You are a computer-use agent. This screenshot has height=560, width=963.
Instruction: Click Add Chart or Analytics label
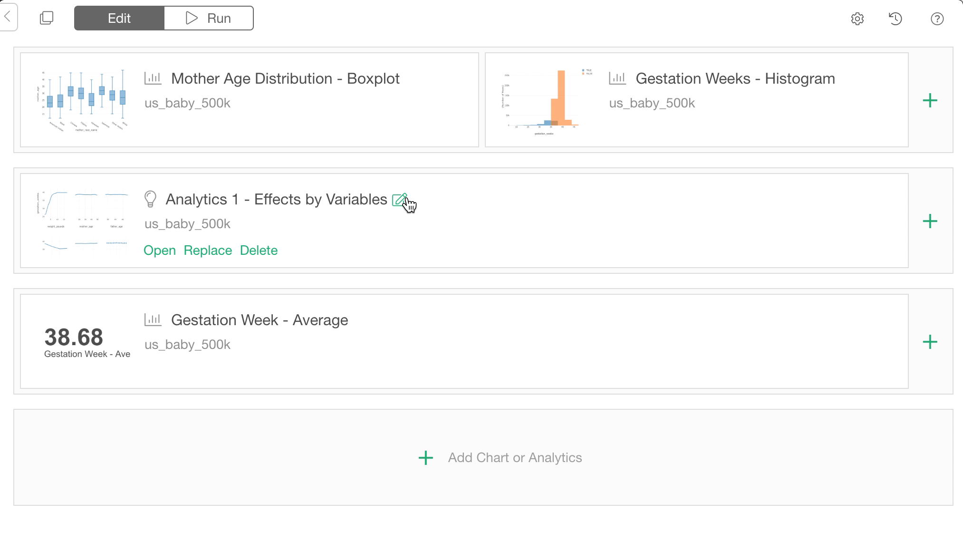[x=515, y=458]
